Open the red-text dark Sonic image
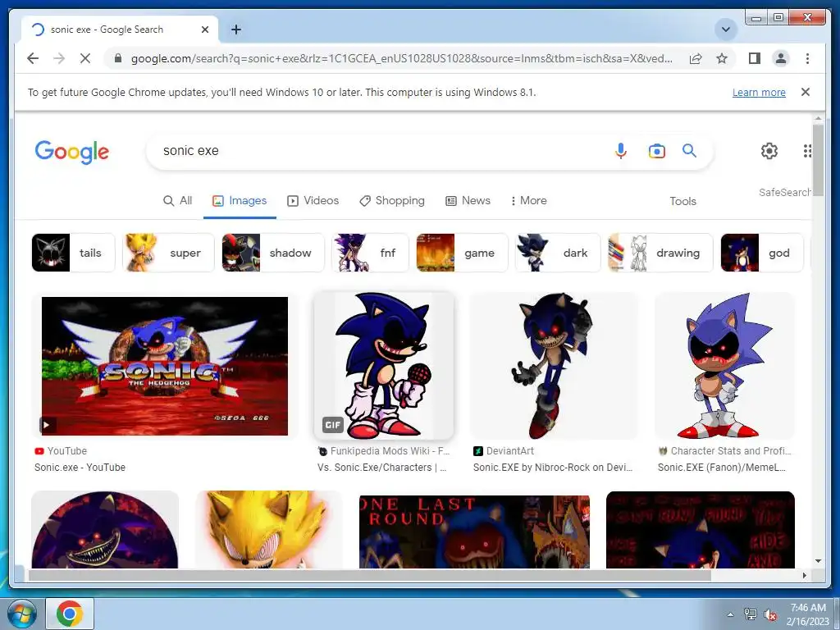The height and width of the screenshot is (630, 840). point(701,530)
